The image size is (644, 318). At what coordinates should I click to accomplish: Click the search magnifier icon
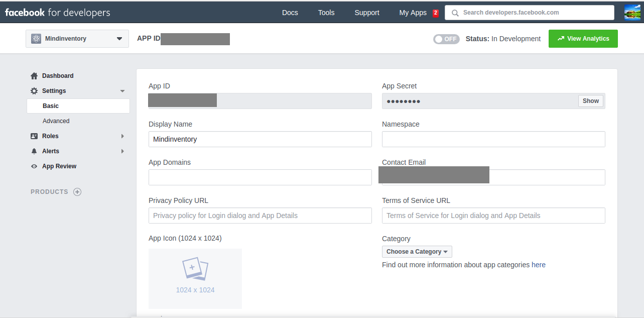point(455,13)
